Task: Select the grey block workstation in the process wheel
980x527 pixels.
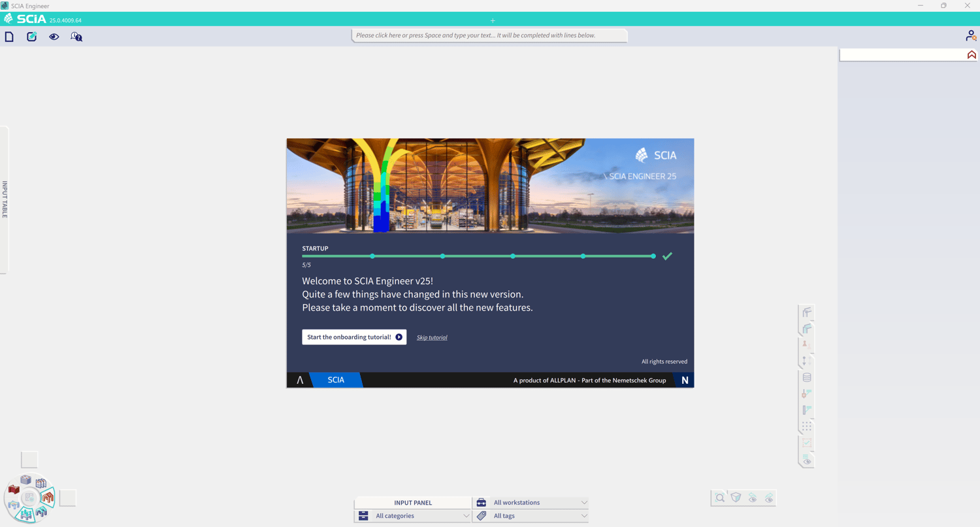Action: point(25,480)
